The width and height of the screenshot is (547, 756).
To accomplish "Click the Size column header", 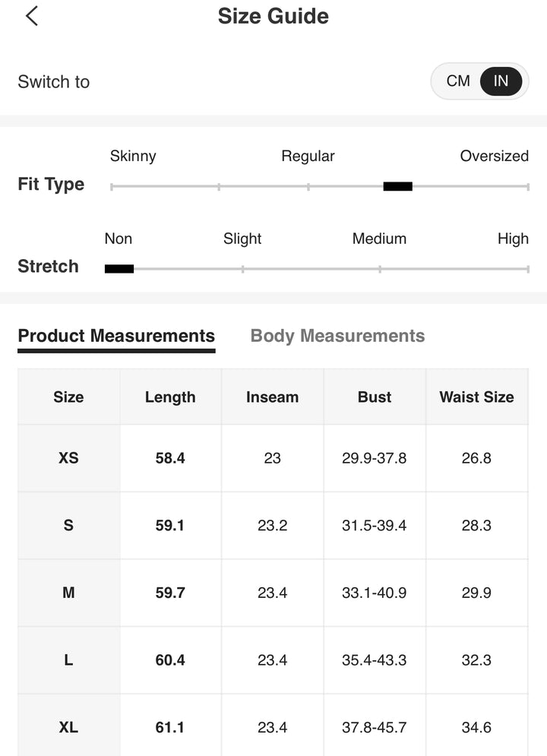I will [x=68, y=397].
